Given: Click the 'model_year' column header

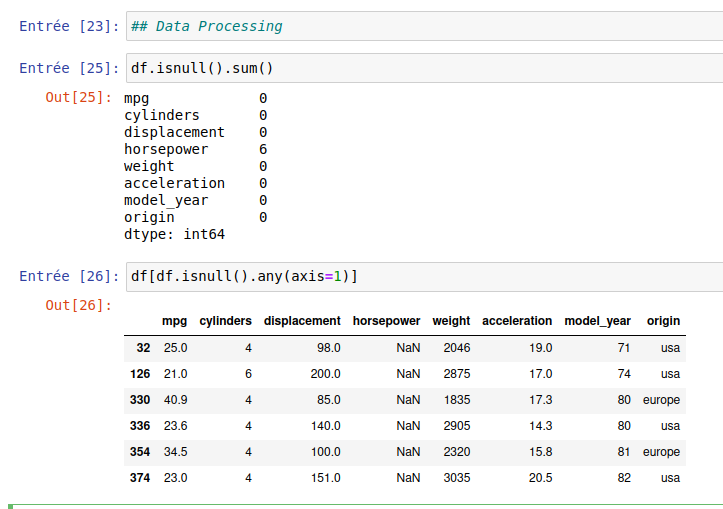Looking at the screenshot, I should coord(597,321).
